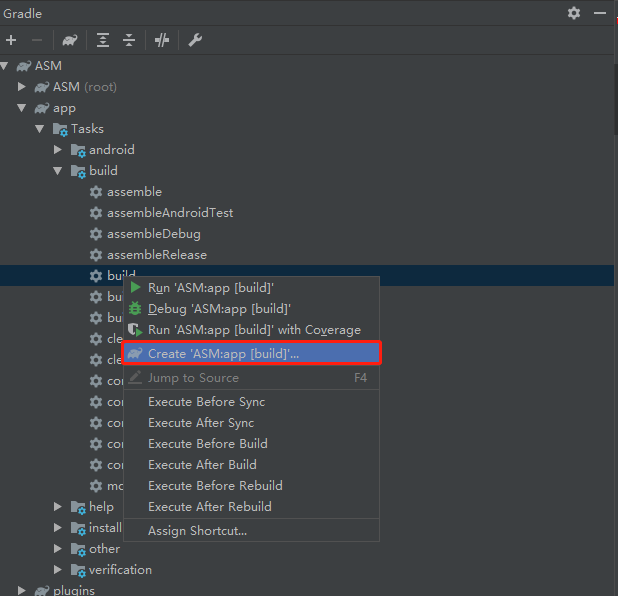Select the assemble task

click(134, 192)
